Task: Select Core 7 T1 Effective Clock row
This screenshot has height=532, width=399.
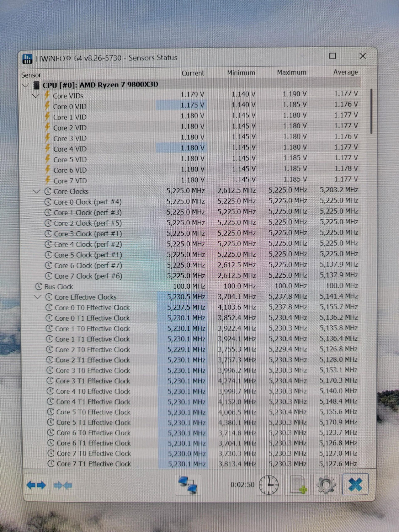Action: (x=94, y=464)
